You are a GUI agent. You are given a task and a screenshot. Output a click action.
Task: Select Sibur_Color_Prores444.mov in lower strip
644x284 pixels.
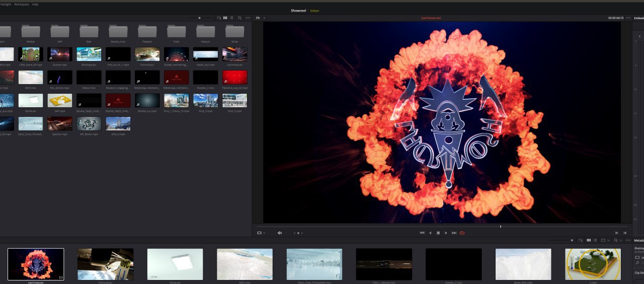click(x=314, y=264)
